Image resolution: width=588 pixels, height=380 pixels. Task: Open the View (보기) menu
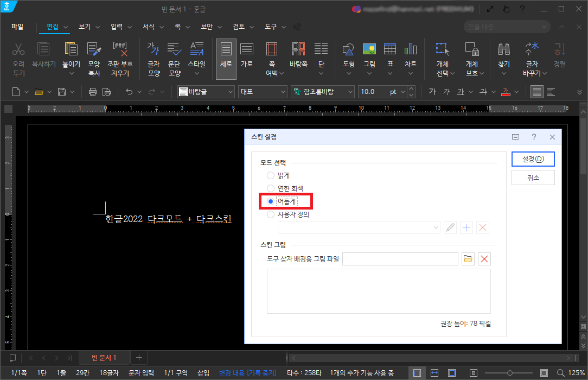coord(85,27)
